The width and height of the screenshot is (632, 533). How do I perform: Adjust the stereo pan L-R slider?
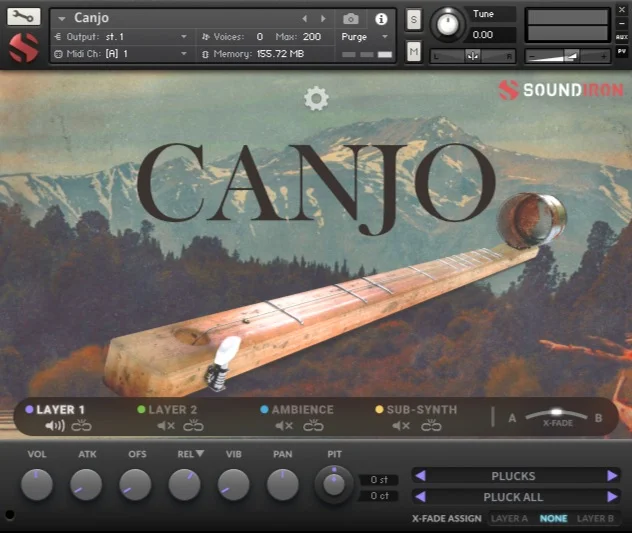pos(472,56)
